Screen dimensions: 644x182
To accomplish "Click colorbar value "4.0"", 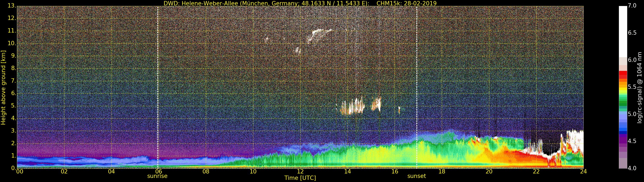I will (632, 168).
